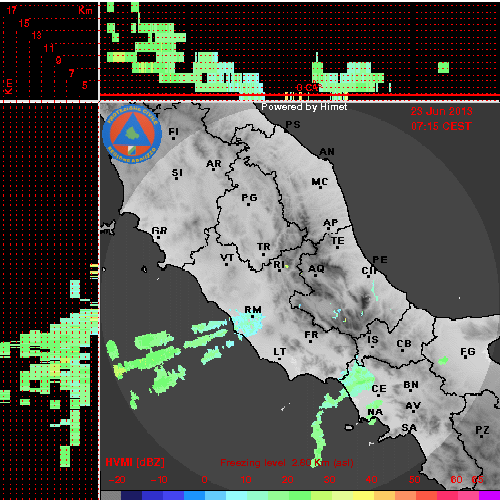Click the vertically rotated Km axis label

click(8, 86)
